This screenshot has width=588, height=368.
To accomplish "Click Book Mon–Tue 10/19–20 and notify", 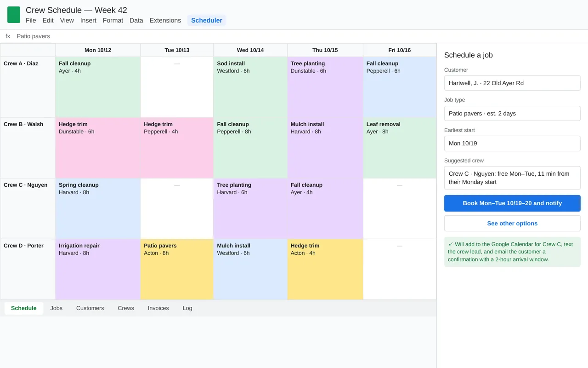I will [512, 203].
